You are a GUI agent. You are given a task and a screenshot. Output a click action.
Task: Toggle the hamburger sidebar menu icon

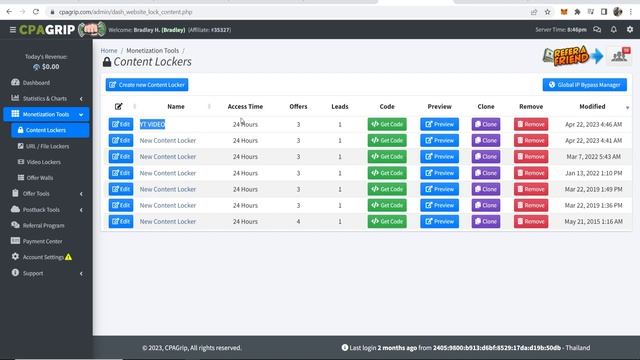[x=13, y=30]
